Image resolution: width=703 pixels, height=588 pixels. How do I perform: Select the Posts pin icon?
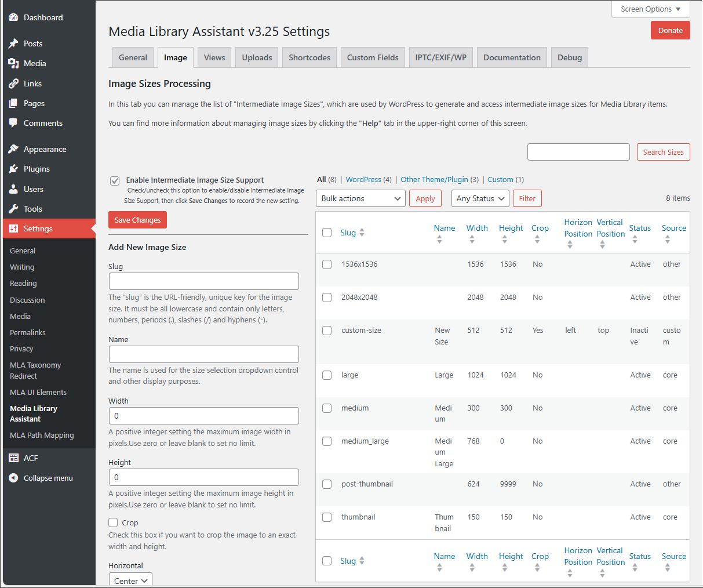13,43
